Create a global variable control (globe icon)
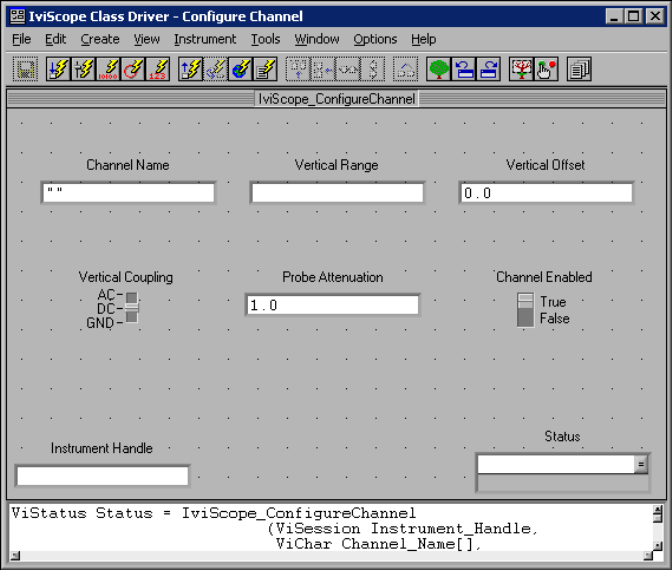Image resolution: width=672 pixels, height=570 pixels. tap(240, 69)
